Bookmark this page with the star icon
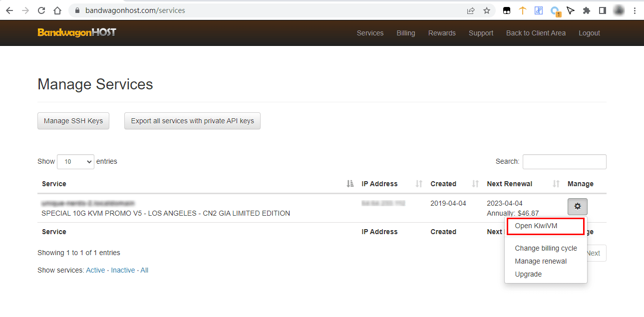 point(486,10)
